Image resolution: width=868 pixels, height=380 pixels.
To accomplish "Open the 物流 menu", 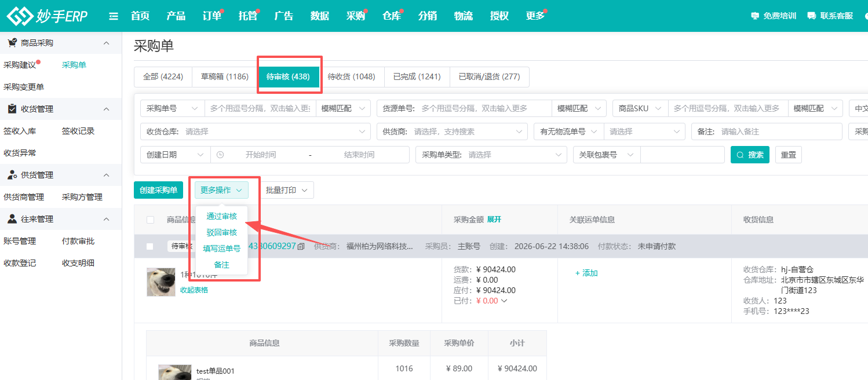I will pos(464,16).
